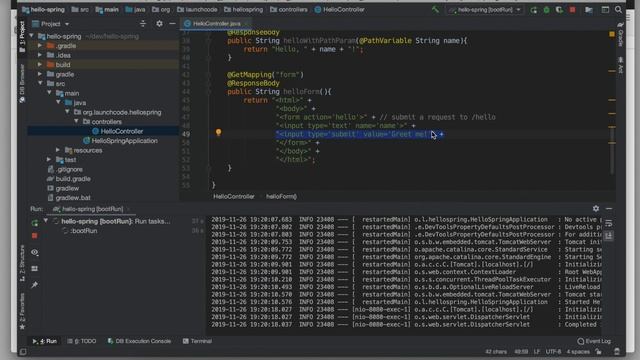Screen dimensions: 640x360
Task: Collapse the main folder in the tree
Action: pos(49,93)
